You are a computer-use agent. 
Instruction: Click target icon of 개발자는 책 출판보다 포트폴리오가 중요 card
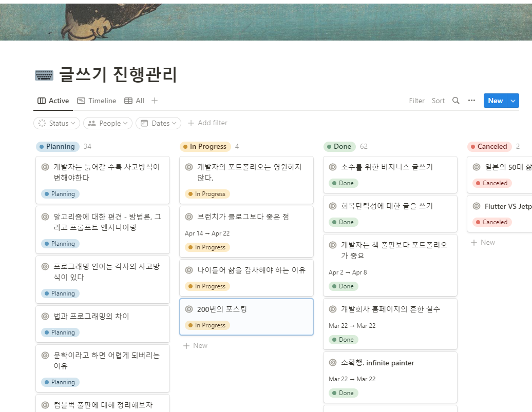tap(333, 245)
